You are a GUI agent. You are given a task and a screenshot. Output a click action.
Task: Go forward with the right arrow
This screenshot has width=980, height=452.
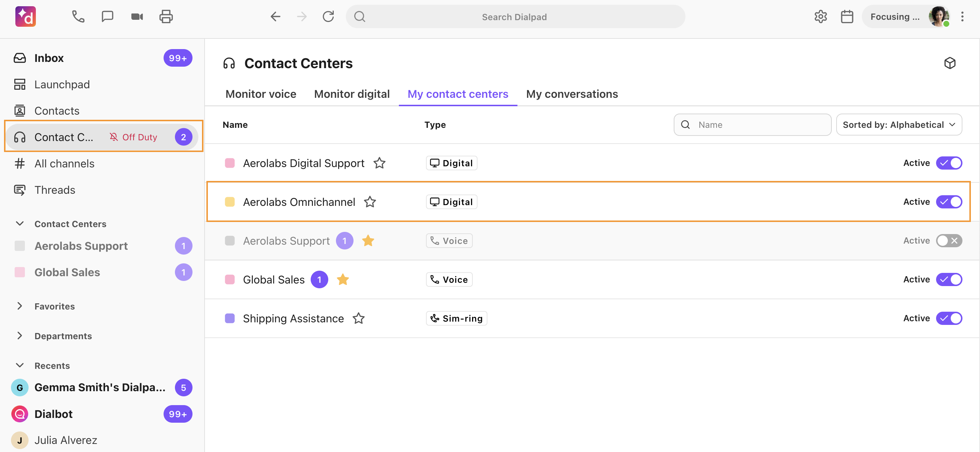point(302,16)
